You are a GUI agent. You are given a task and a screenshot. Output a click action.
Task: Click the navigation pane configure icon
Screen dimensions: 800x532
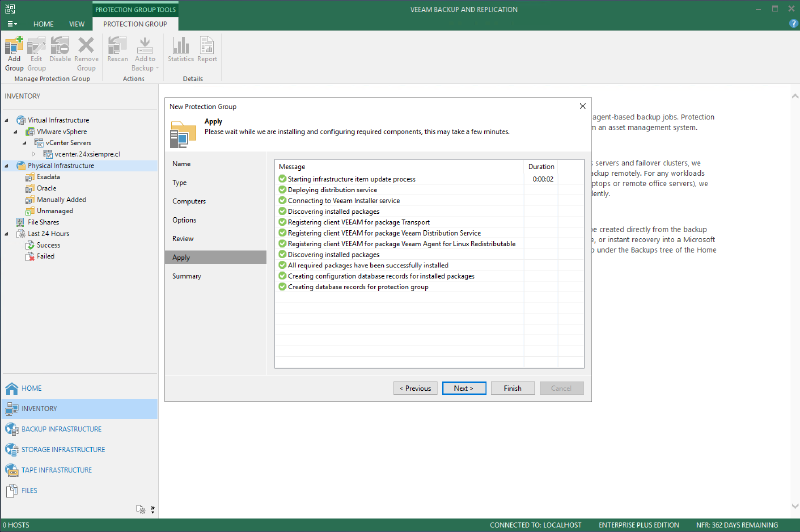(x=141, y=509)
